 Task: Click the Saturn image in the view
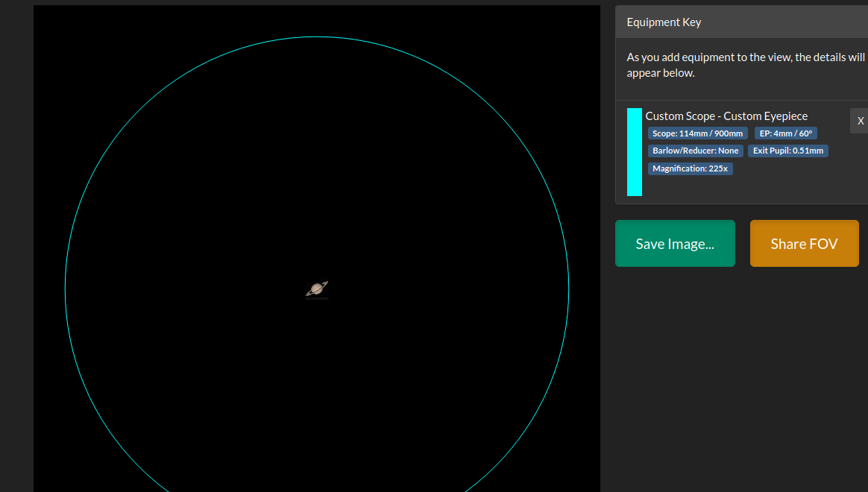[317, 289]
